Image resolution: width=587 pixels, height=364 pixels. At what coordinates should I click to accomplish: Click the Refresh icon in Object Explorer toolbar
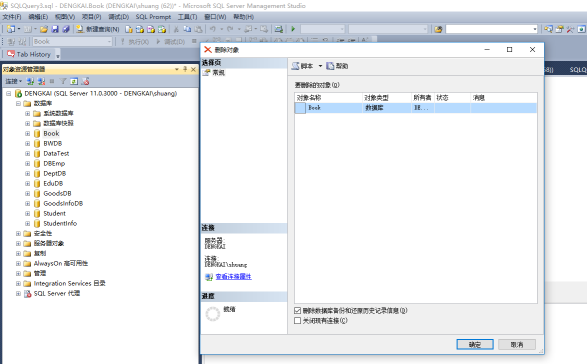click(74, 81)
